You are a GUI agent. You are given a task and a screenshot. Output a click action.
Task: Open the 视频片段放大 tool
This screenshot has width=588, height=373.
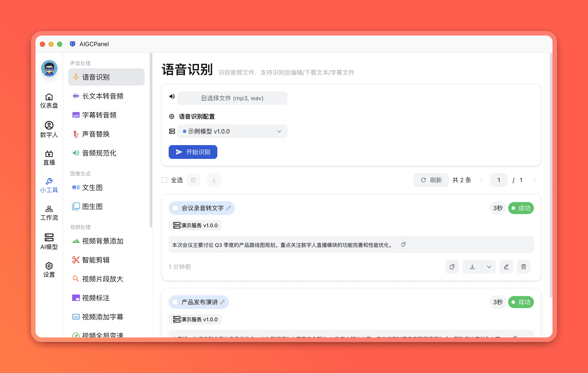pyautogui.click(x=106, y=279)
